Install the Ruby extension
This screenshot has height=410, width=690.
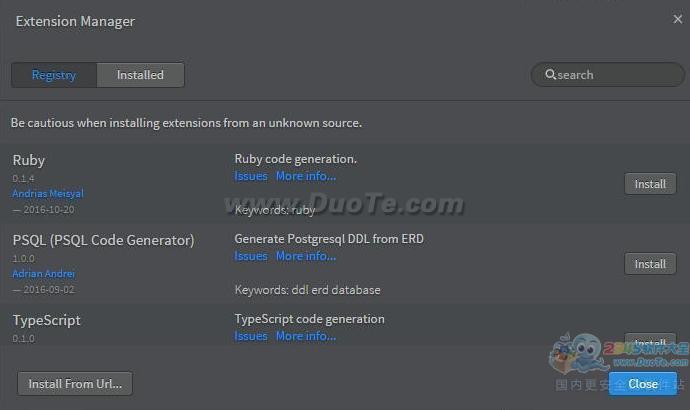click(650, 184)
